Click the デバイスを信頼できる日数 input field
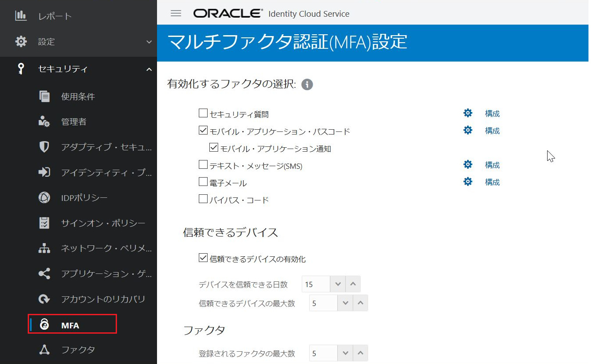This screenshot has width=592, height=364. pyautogui.click(x=316, y=284)
